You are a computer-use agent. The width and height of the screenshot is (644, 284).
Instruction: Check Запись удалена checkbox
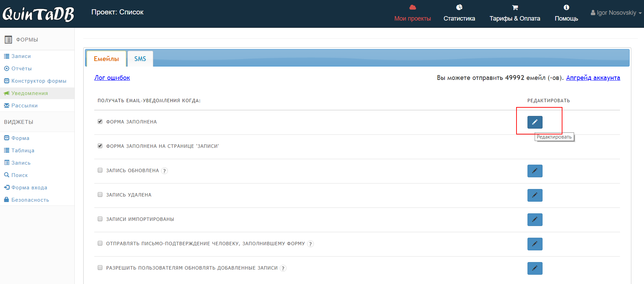[100, 194]
